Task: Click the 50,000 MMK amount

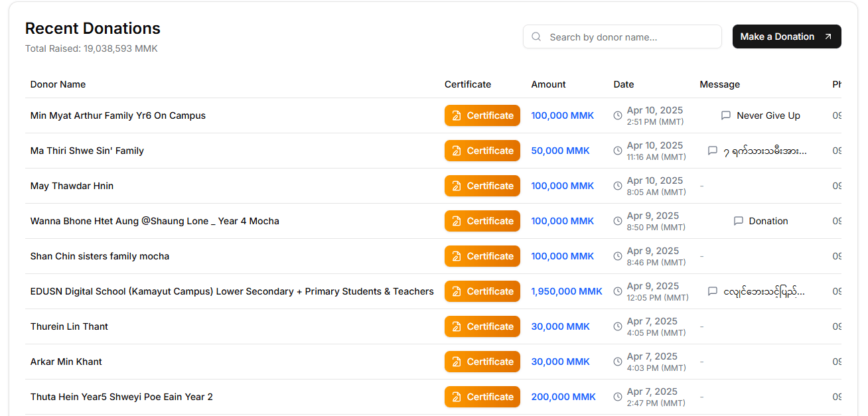Action: [560, 151]
